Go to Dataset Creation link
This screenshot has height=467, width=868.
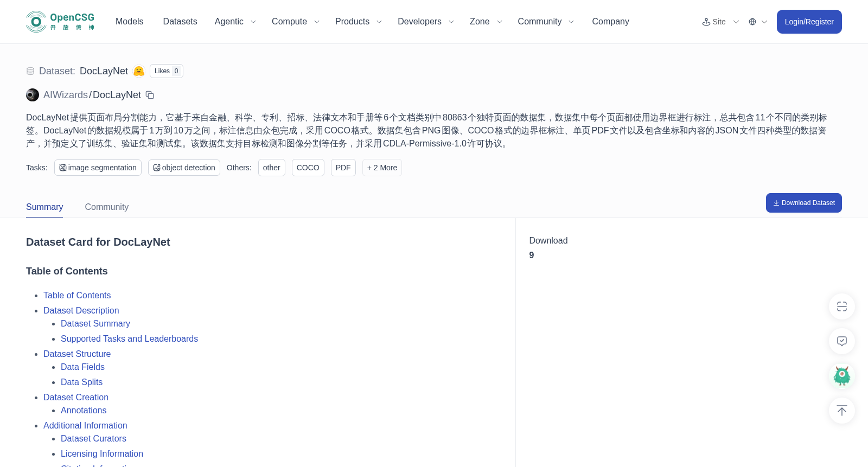76,398
